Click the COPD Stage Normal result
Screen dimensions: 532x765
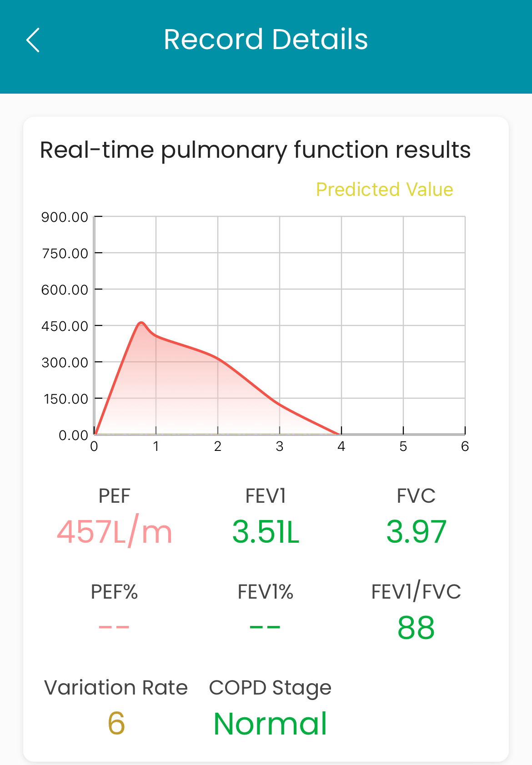pyautogui.click(x=270, y=723)
